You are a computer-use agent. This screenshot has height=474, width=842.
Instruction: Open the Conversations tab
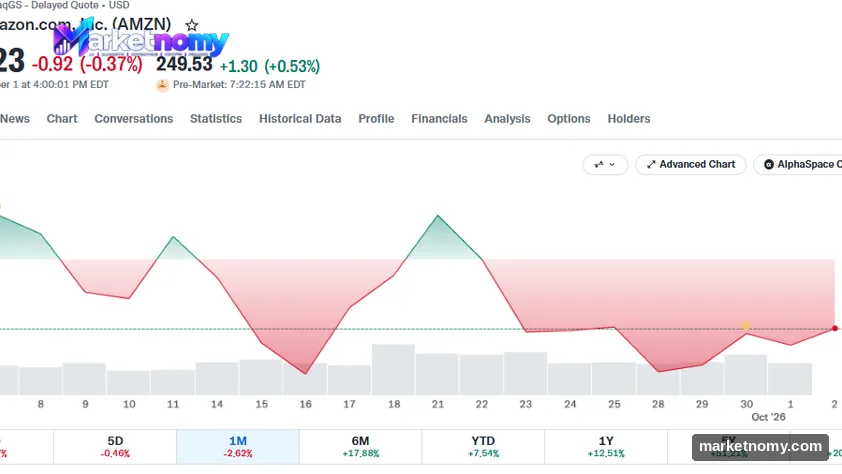point(134,119)
